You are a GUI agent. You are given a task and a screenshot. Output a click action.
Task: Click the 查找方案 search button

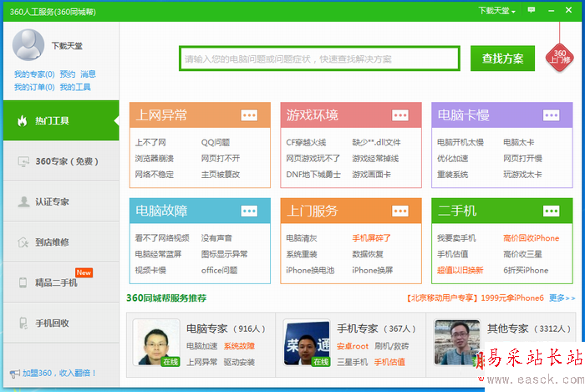502,59
